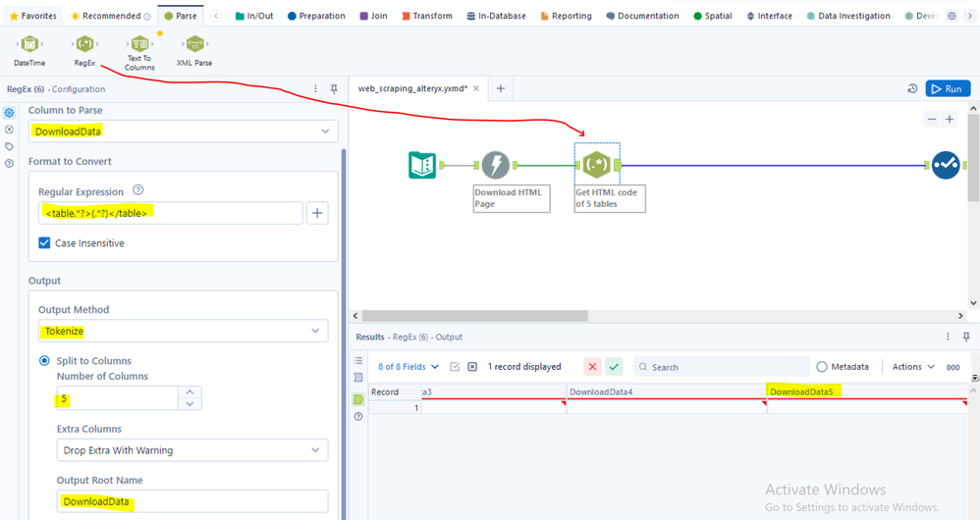
Task: Click the Results Search box
Action: click(722, 367)
